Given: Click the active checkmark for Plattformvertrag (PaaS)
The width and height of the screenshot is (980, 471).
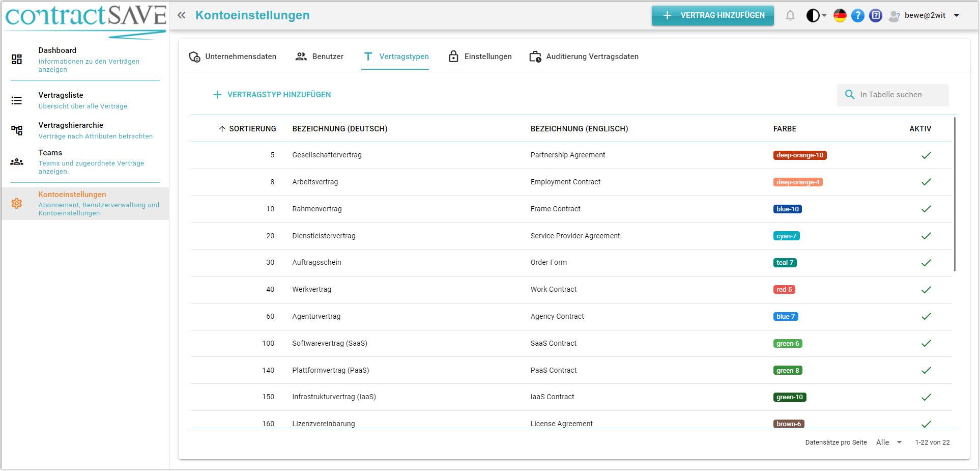Looking at the screenshot, I should point(926,370).
